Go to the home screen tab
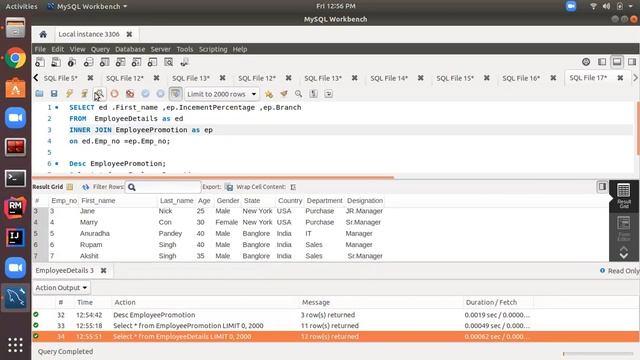The height and width of the screenshot is (360, 640). point(43,34)
